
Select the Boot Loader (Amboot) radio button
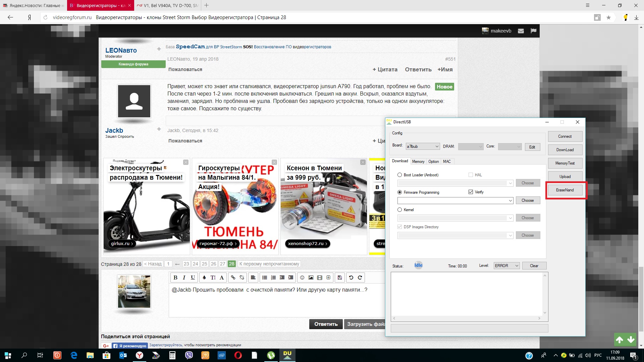(399, 175)
